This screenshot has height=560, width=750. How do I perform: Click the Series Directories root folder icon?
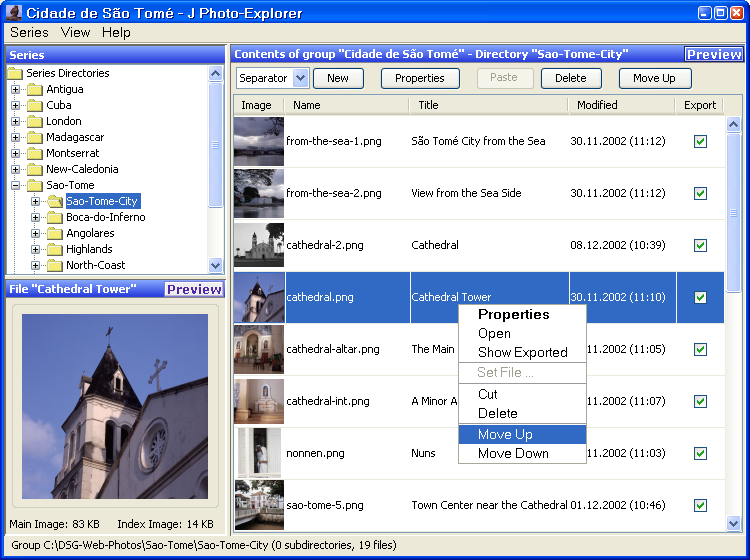pos(15,73)
